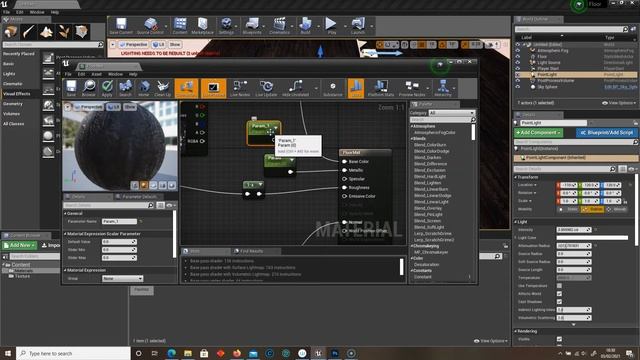This screenshot has height=360, width=640.
Task: Open View Options in World Outliner
Action: [619, 103]
